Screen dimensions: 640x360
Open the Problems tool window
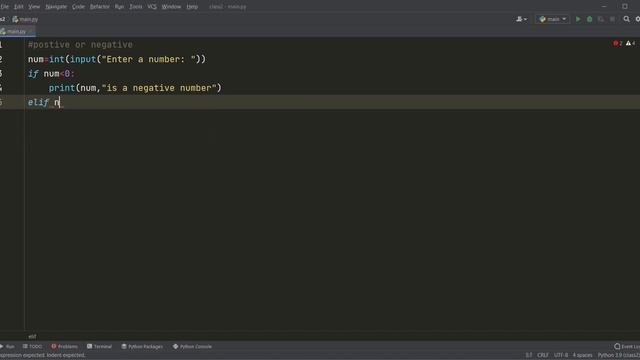click(64, 347)
